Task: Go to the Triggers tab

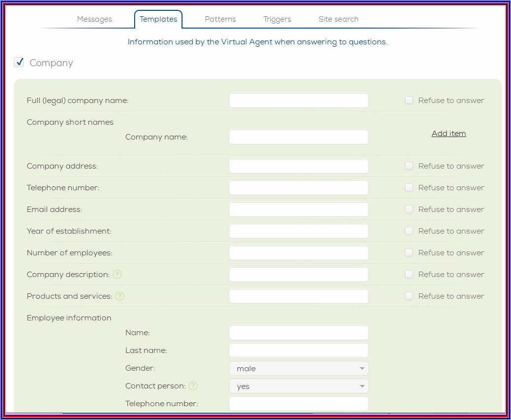Action: (277, 19)
